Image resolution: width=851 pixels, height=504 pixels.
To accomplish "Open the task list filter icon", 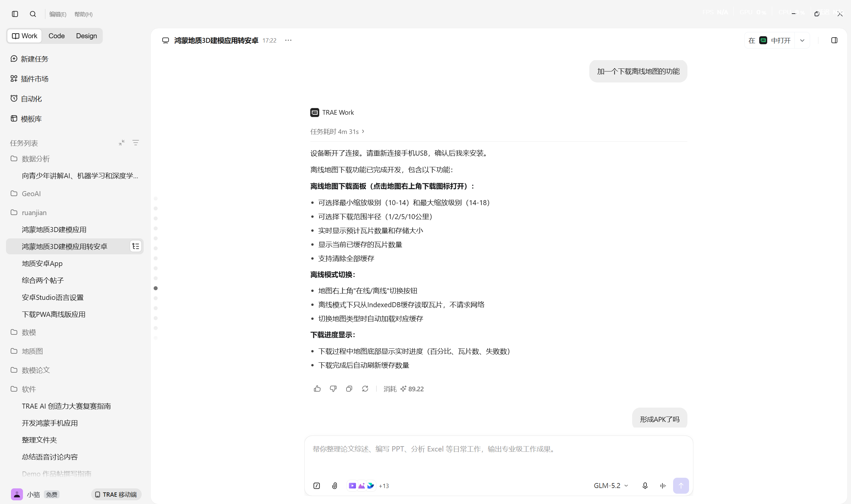I will pyautogui.click(x=136, y=143).
